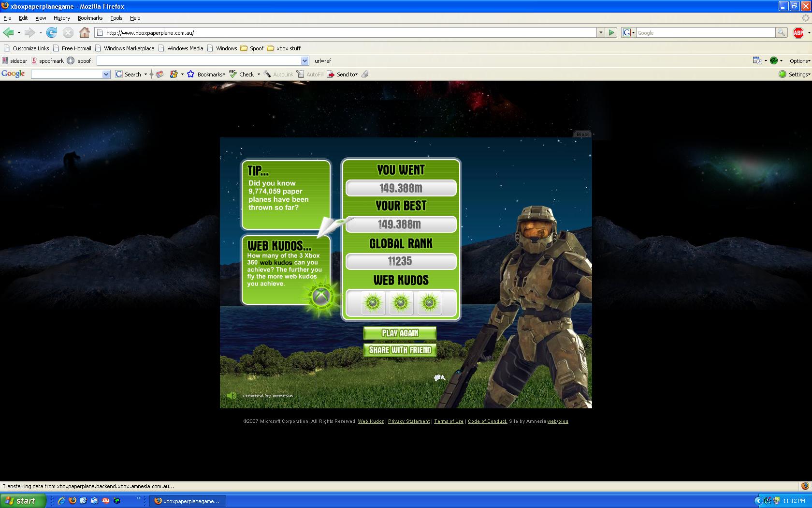Screen dimensions: 812x508
Task: Click the middle web kudos badge
Action: pyautogui.click(x=401, y=303)
